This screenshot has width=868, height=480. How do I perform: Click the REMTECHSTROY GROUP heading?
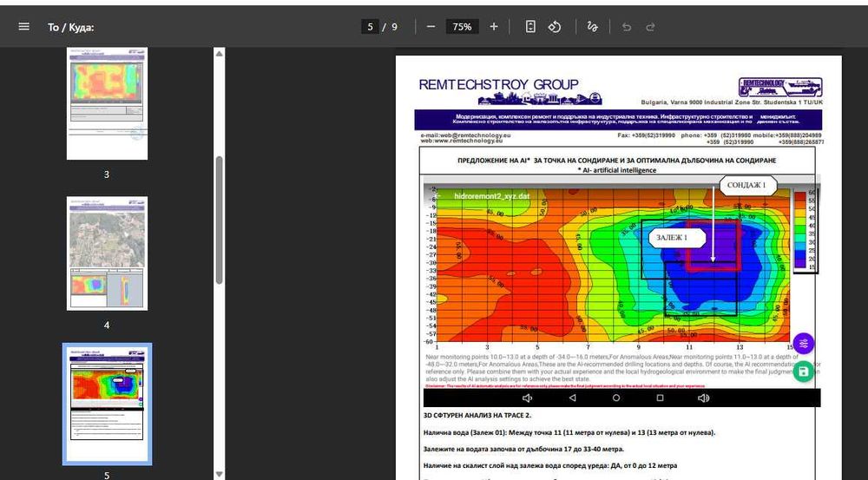(499, 85)
